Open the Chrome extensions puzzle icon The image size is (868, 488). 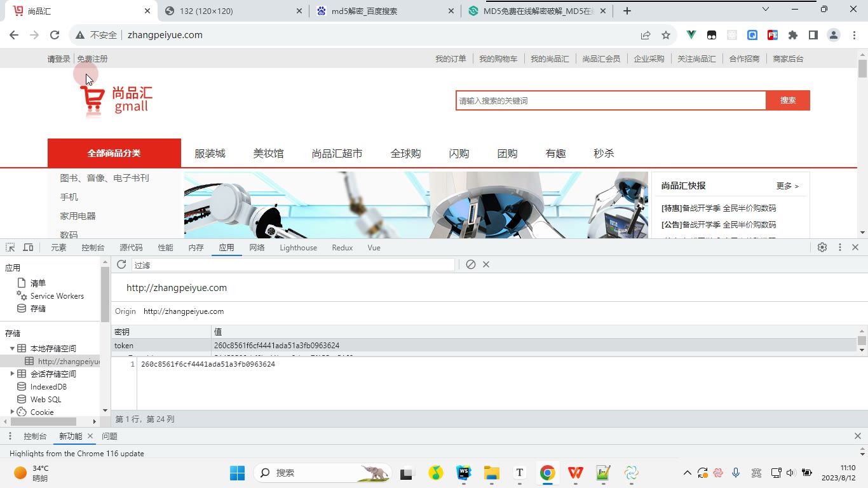(792, 35)
